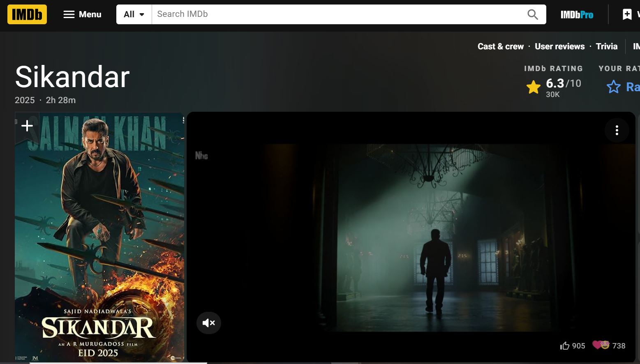The image size is (640, 364).
Task: Click the heart emoji reactions icon
Action: 601,345
